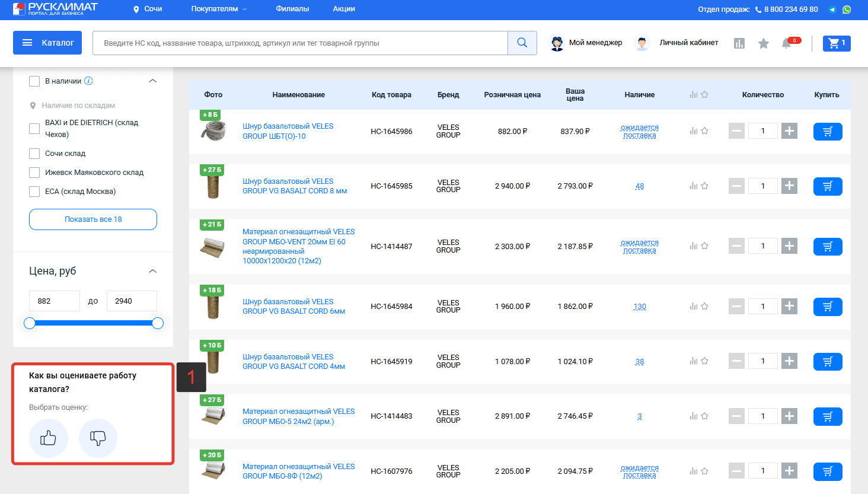Open notifications bell icon

click(787, 43)
